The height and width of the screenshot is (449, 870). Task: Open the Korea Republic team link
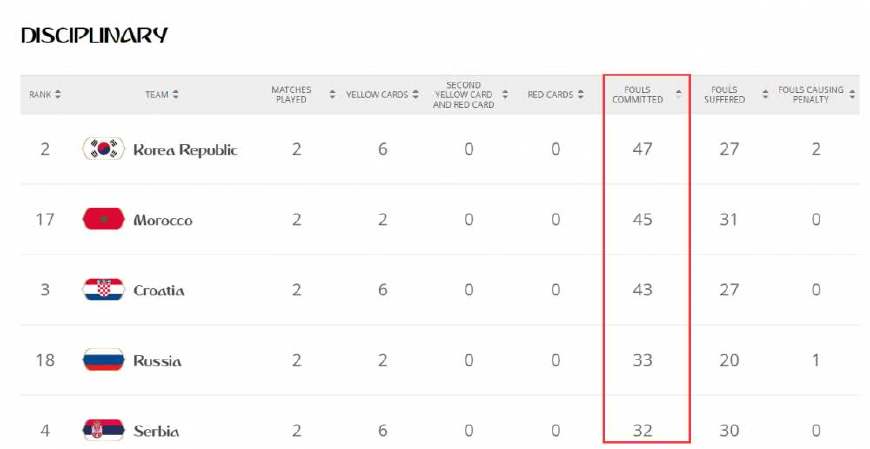pos(185,150)
